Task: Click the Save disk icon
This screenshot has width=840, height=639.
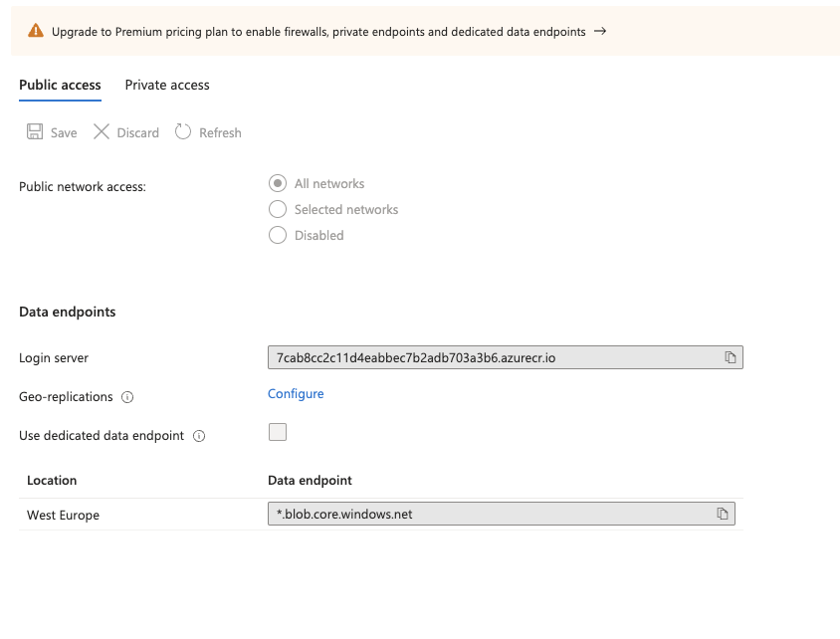Action: pyautogui.click(x=35, y=132)
